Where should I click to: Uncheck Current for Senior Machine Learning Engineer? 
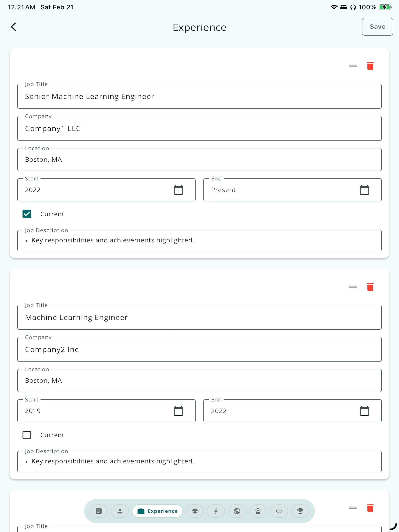(27, 214)
